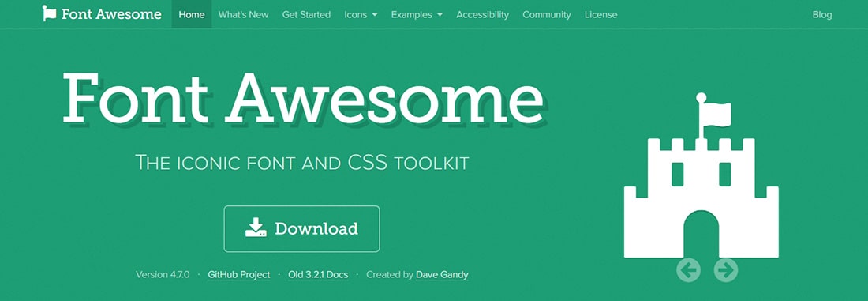Open the License page
This screenshot has width=868, height=301.
(600, 14)
